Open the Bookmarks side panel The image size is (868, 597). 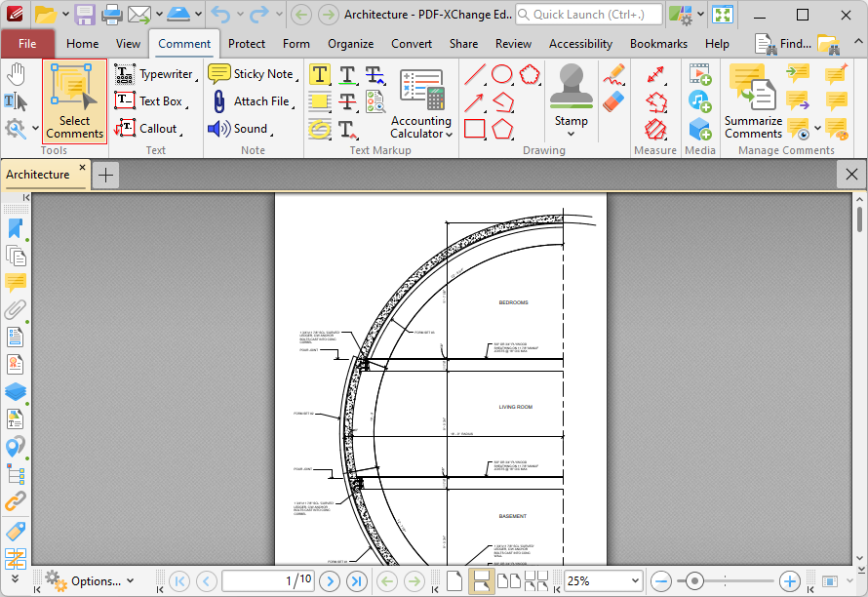click(16, 229)
